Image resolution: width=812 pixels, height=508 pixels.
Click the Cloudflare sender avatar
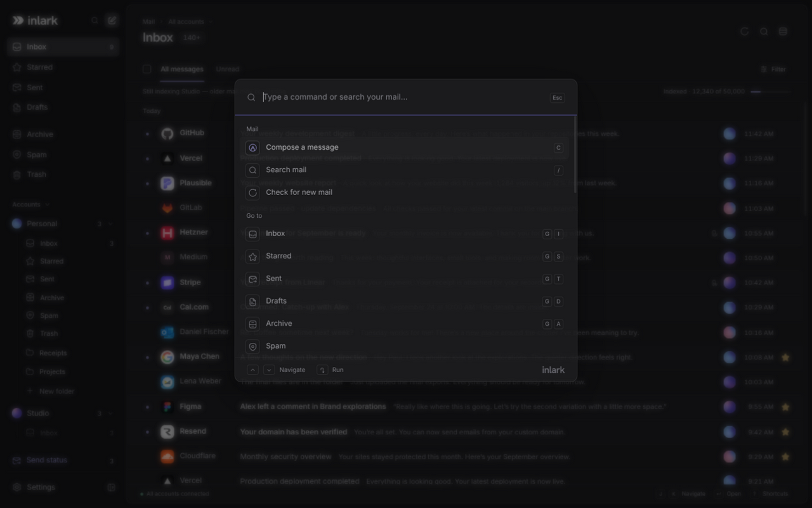(167, 457)
